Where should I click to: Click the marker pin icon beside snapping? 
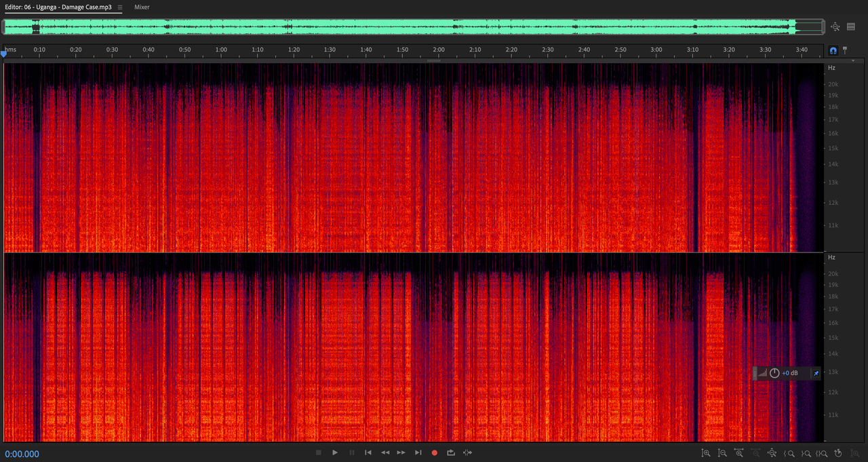coord(845,51)
